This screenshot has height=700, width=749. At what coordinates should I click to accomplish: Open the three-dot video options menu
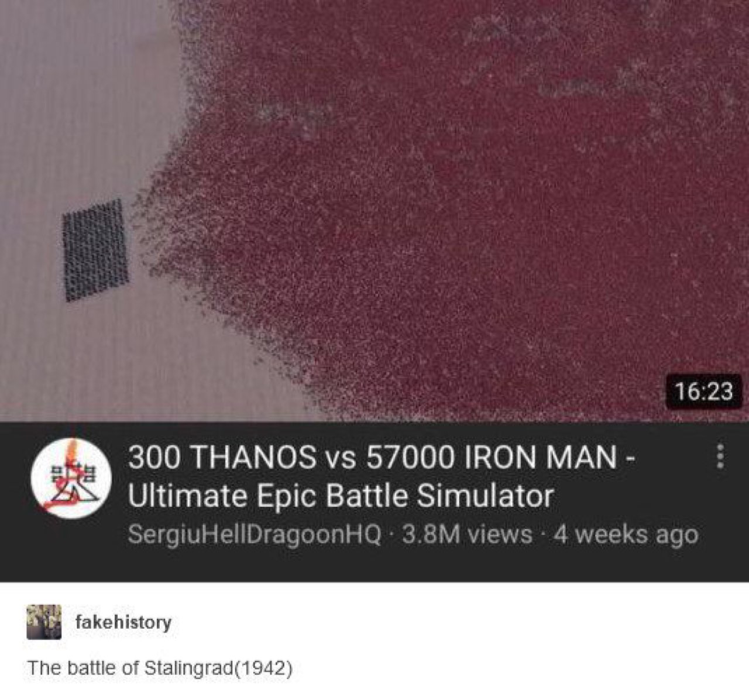[721, 455]
